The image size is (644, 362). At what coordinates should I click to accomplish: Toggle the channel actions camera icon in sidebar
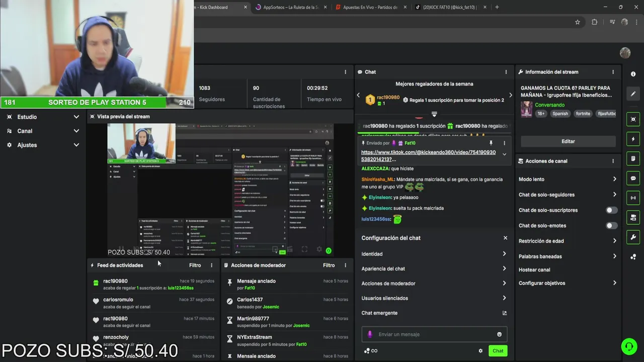click(x=633, y=217)
